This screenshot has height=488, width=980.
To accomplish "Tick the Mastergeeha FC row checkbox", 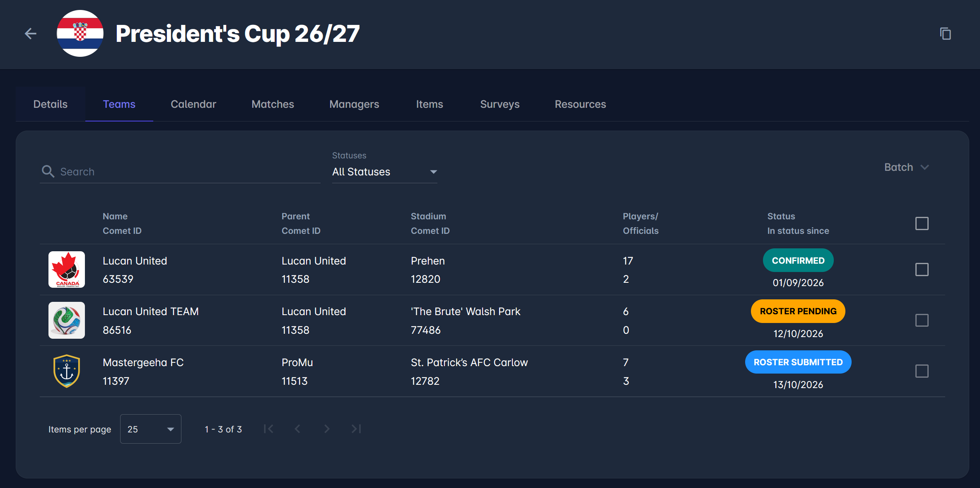I will pos(922,371).
